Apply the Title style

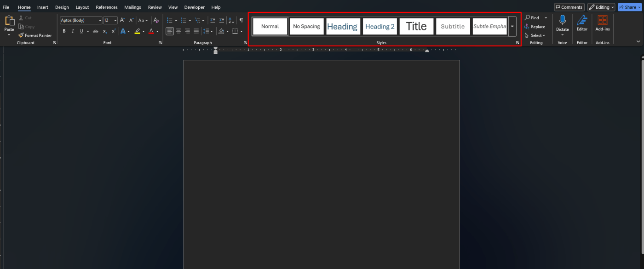tap(416, 26)
